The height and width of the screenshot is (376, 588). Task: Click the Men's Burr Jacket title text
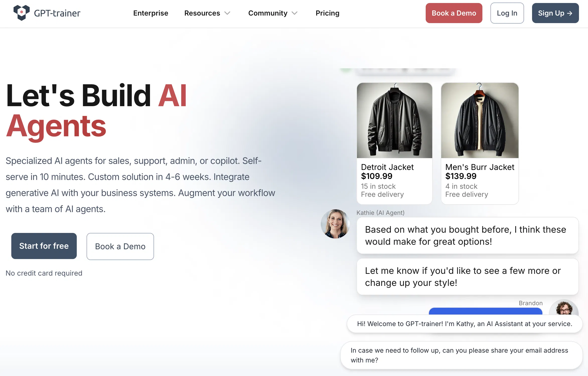(480, 167)
